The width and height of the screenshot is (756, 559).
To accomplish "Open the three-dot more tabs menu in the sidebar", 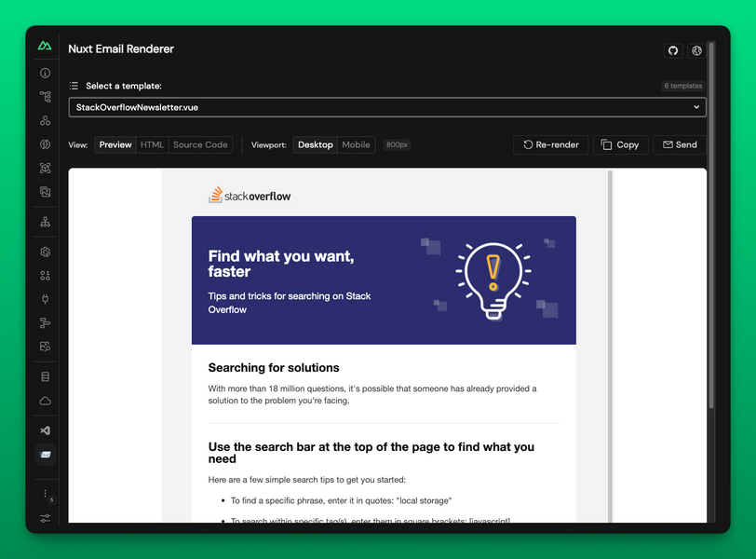I will 45,494.
